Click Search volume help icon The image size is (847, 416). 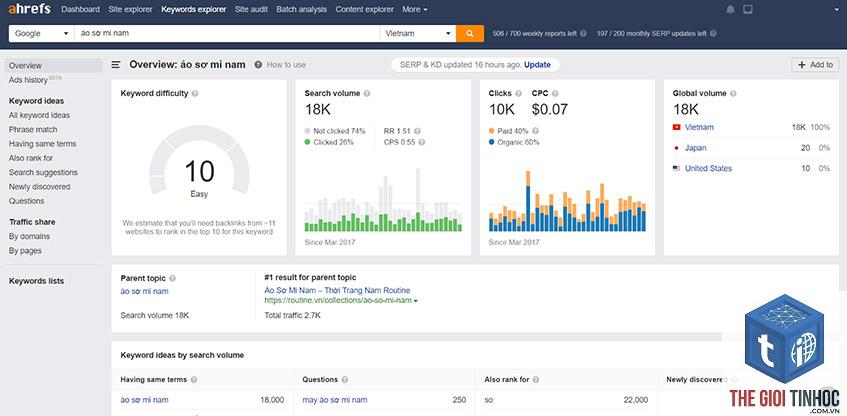[x=367, y=93]
